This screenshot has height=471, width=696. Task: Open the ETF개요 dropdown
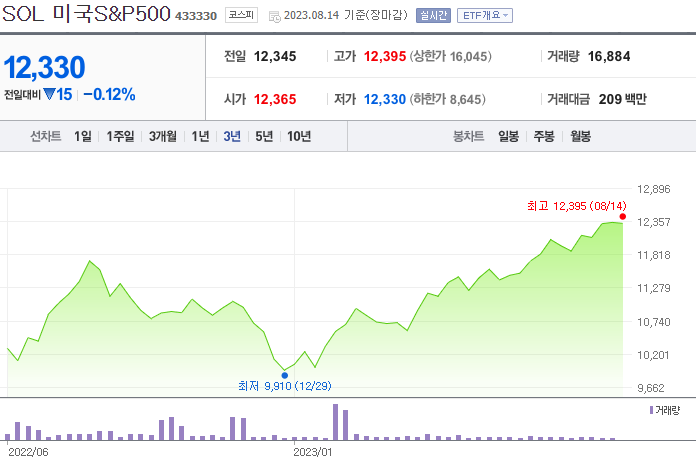(485, 16)
